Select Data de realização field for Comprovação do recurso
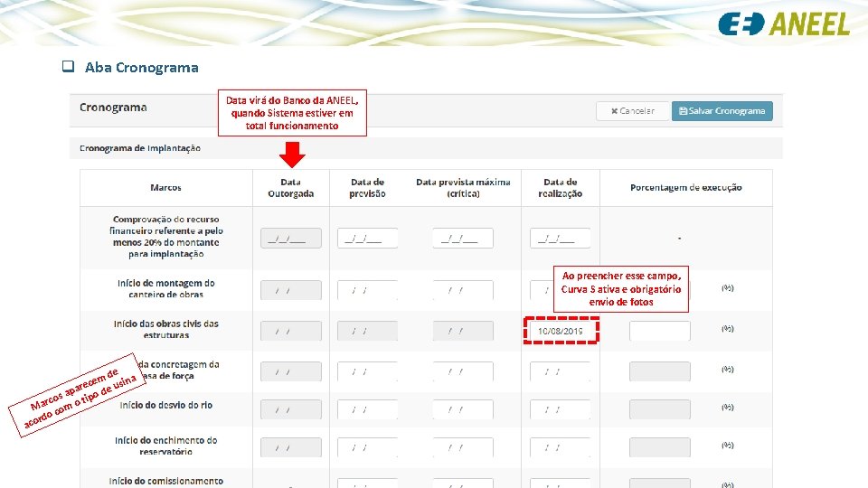This screenshot has width=868, height=488. click(561, 238)
